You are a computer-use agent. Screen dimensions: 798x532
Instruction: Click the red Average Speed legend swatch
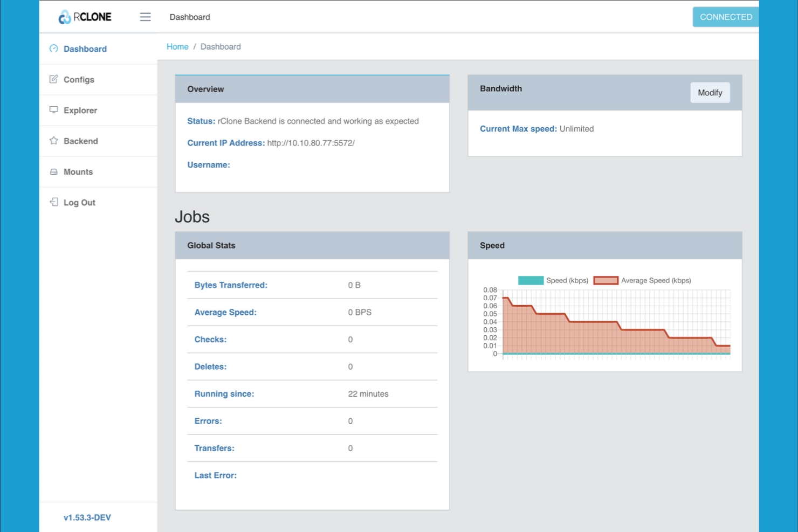coord(606,280)
